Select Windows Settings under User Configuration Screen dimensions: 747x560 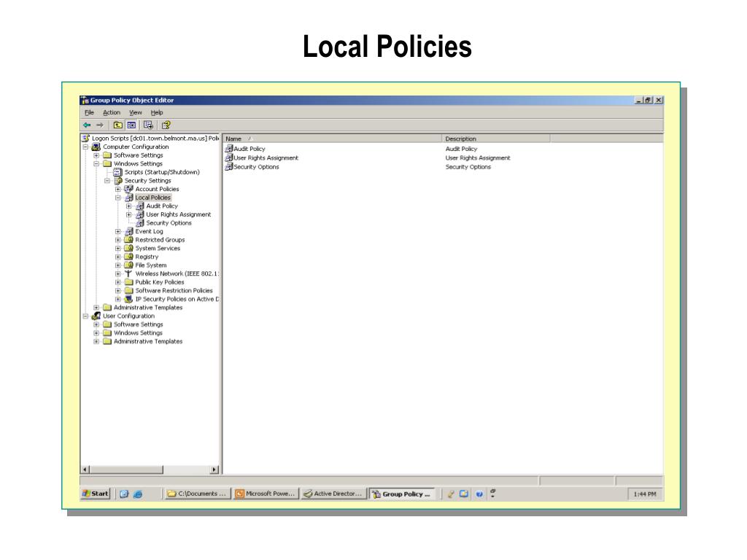[x=138, y=332]
